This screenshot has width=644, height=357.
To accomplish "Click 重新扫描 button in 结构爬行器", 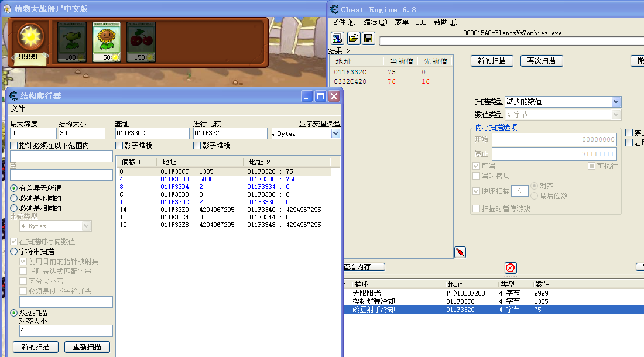I will pos(87,347).
